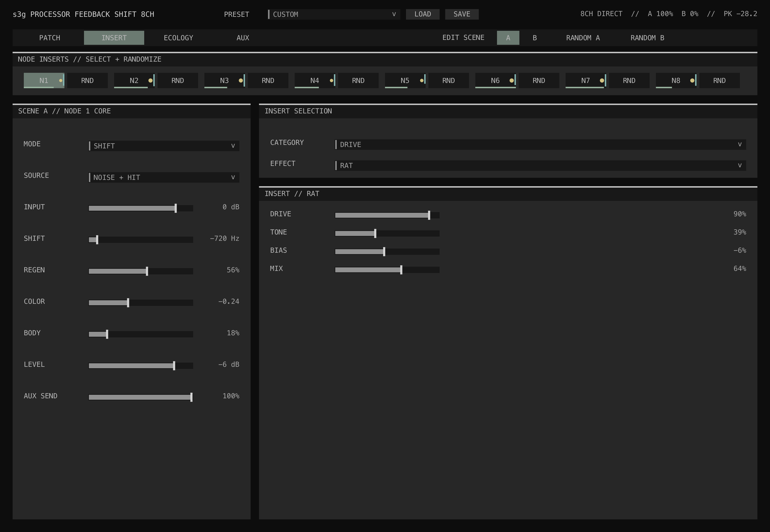Viewport: 770px width, 532px height.
Task: Click the RANDOM B button
Action: [x=647, y=38]
